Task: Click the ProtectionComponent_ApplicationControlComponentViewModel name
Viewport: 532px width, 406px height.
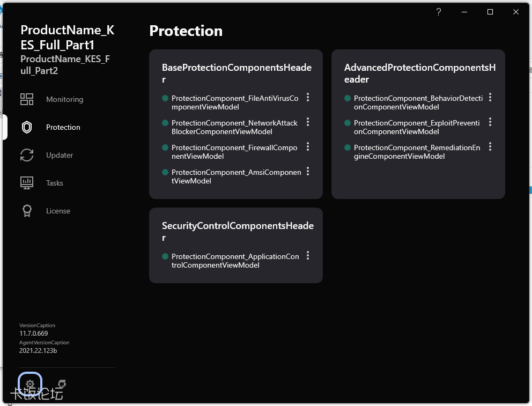Action: tap(235, 261)
